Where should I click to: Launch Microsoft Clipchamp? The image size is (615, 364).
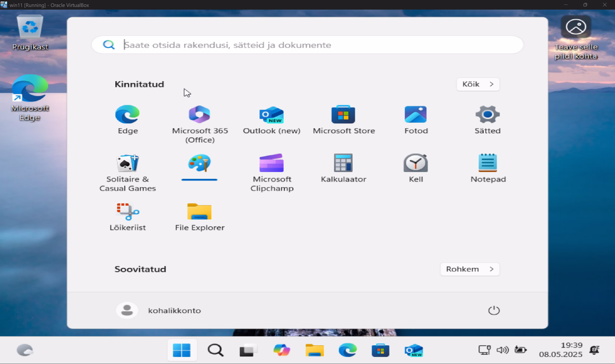coord(271,172)
